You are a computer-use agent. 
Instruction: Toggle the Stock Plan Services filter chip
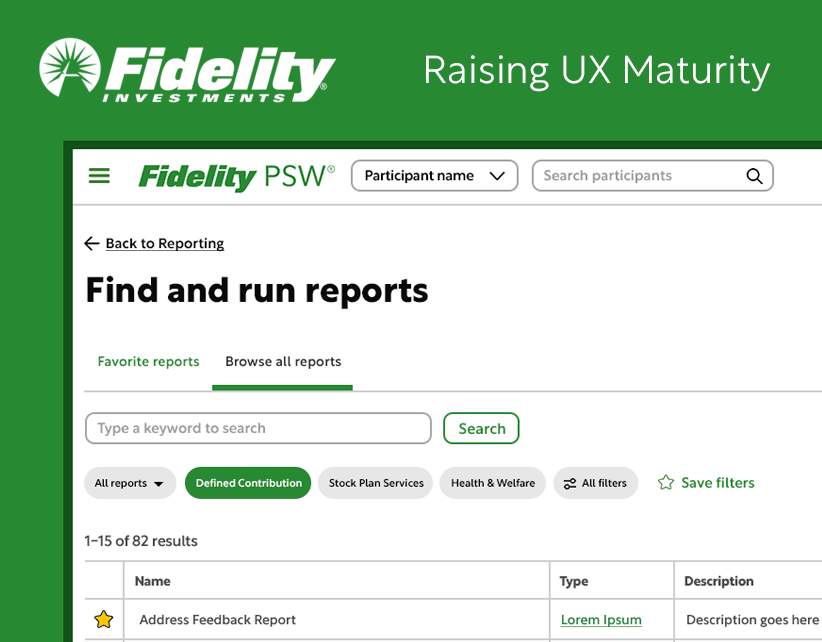click(375, 483)
